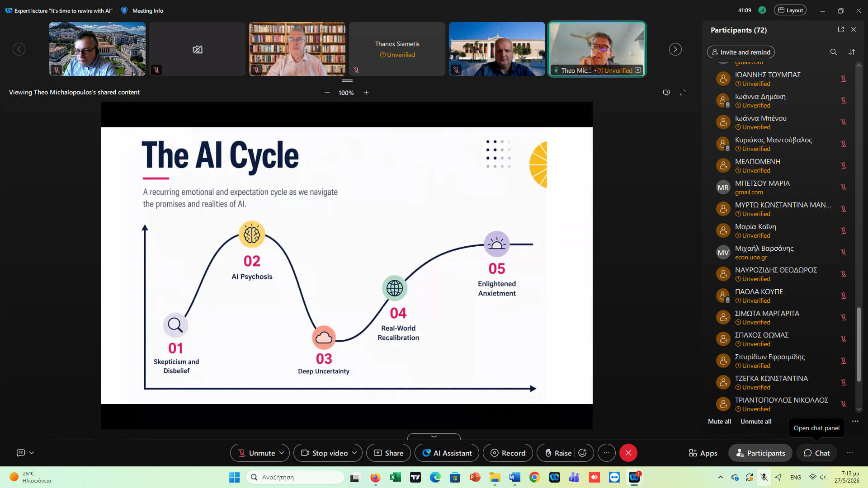Click the Windows taskbar search field
The height and width of the screenshot is (488, 868).
pos(295,477)
